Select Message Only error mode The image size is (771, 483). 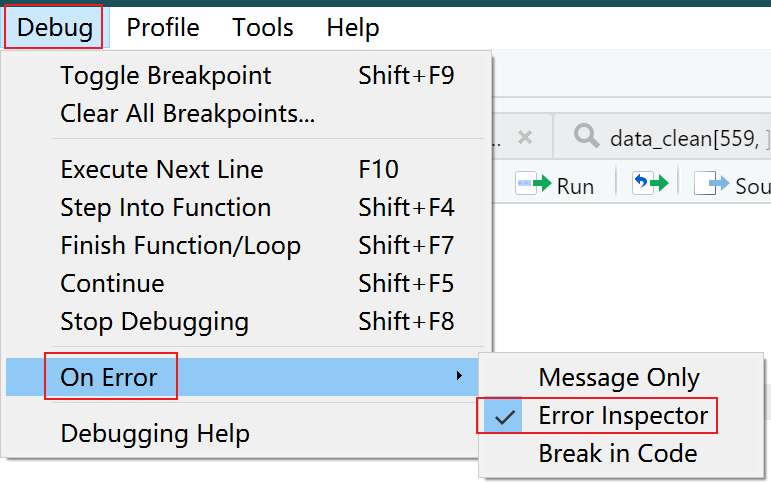619,378
